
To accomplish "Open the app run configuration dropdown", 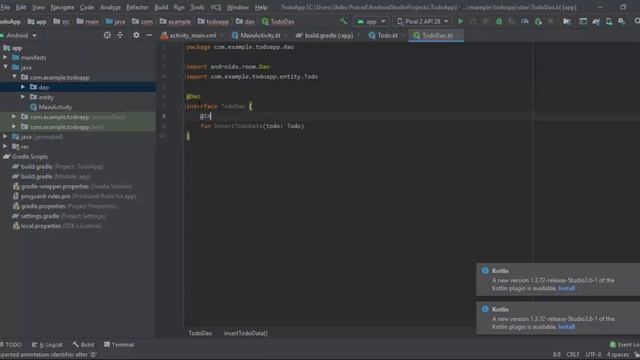I will 371,21.
